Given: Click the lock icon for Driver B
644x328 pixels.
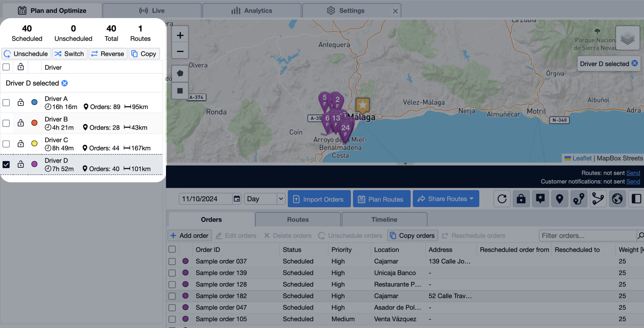Looking at the screenshot, I should coord(21,123).
